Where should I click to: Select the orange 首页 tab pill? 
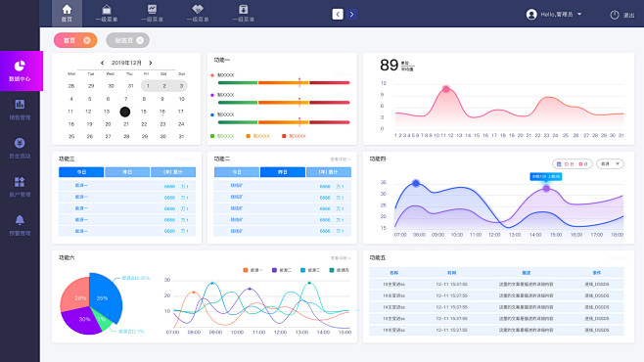[x=75, y=40]
